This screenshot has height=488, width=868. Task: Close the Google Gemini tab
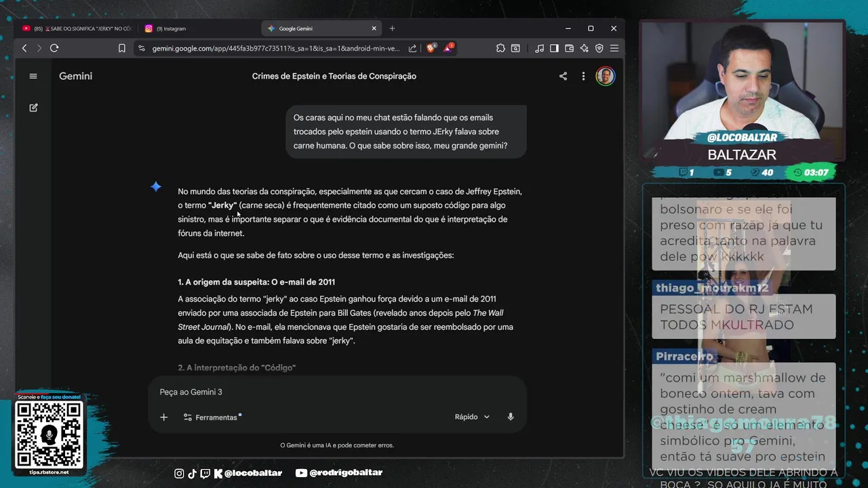click(374, 28)
